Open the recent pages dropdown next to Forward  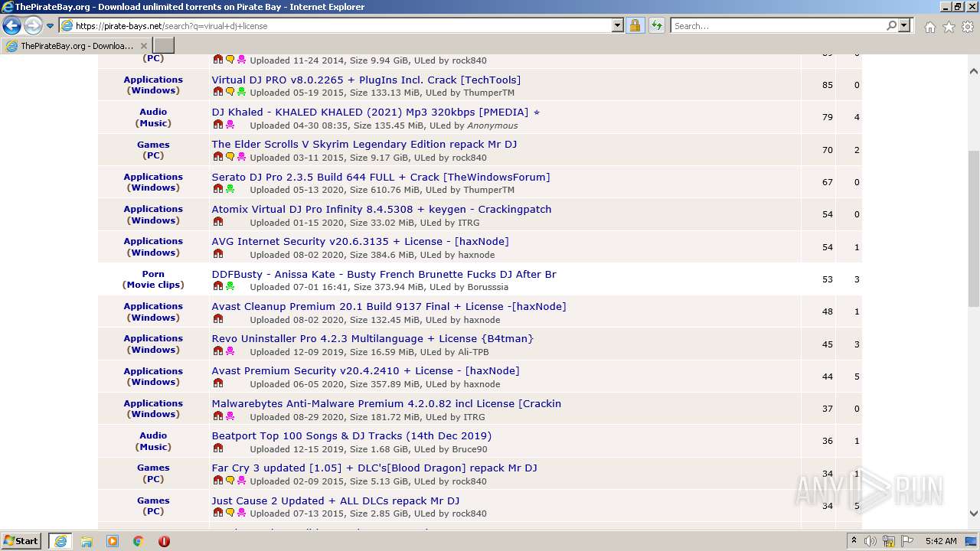point(51,25)
